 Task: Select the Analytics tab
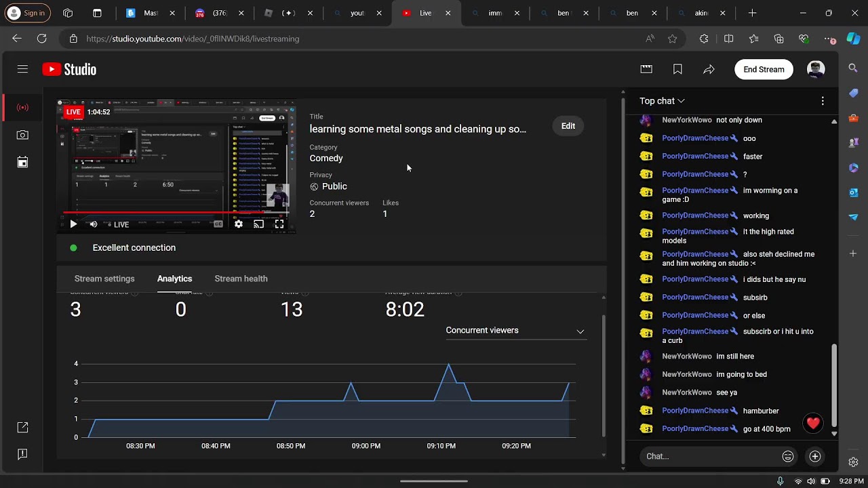coord(174,279)
